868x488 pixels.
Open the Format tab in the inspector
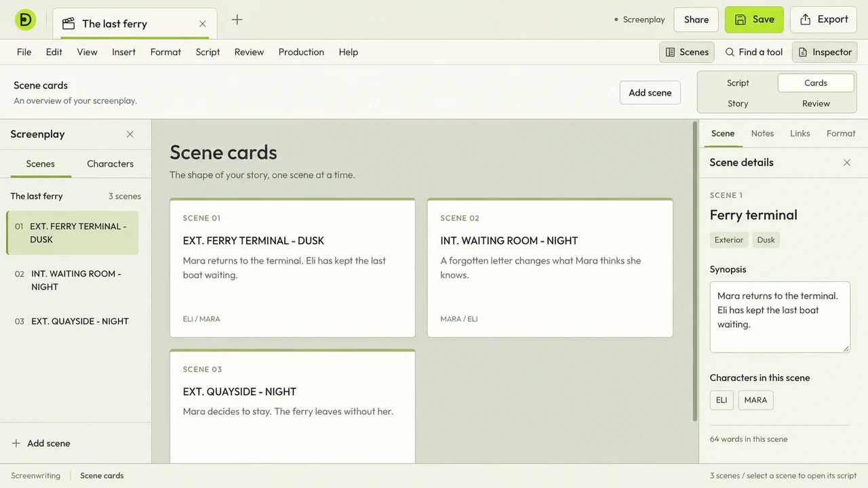coord(841,134)
